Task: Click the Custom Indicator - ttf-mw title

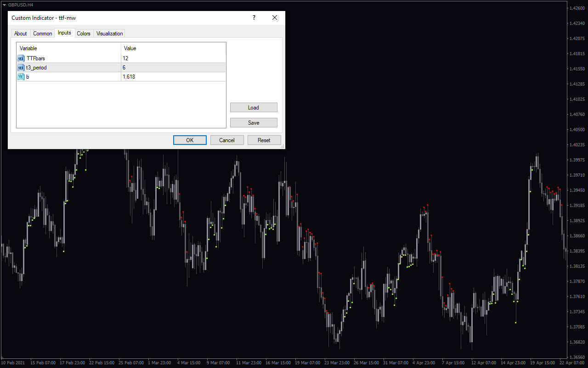Action: pyautogui.click(x=44, y=18)
